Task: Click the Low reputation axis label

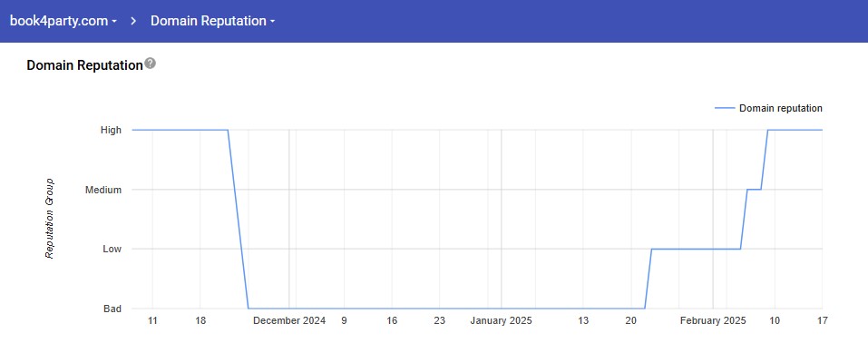Action: (x=112, y=249)
